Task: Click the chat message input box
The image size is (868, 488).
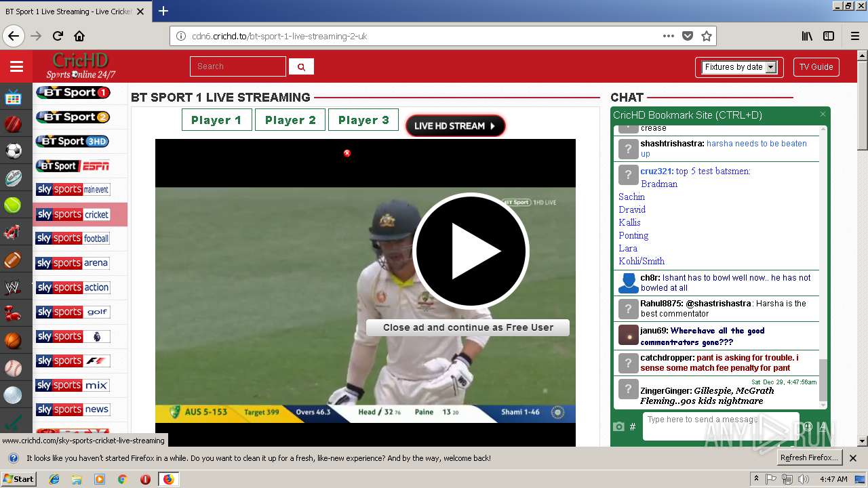Action: (x=721, y=426)
